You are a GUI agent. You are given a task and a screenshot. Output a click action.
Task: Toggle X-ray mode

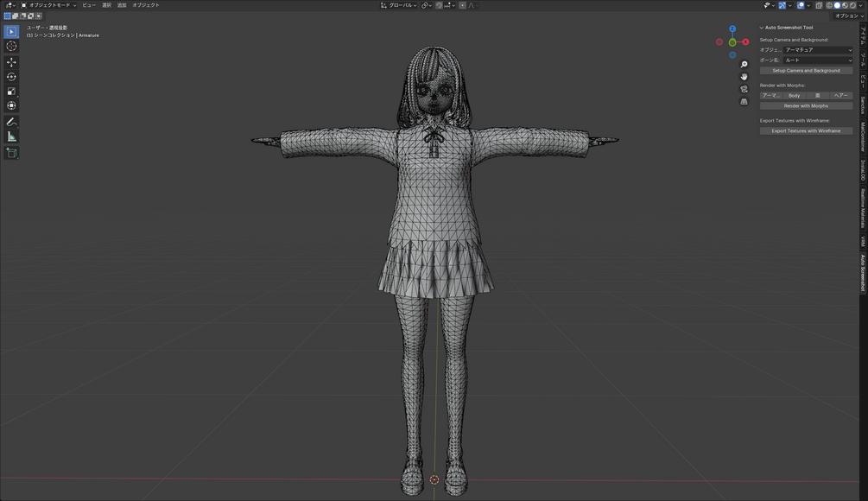[x=819, y=5]
